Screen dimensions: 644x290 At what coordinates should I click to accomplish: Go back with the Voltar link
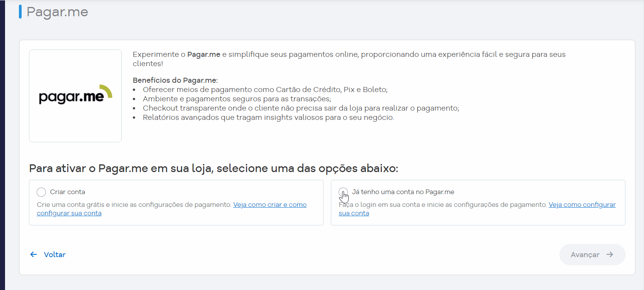pos(48,254)
